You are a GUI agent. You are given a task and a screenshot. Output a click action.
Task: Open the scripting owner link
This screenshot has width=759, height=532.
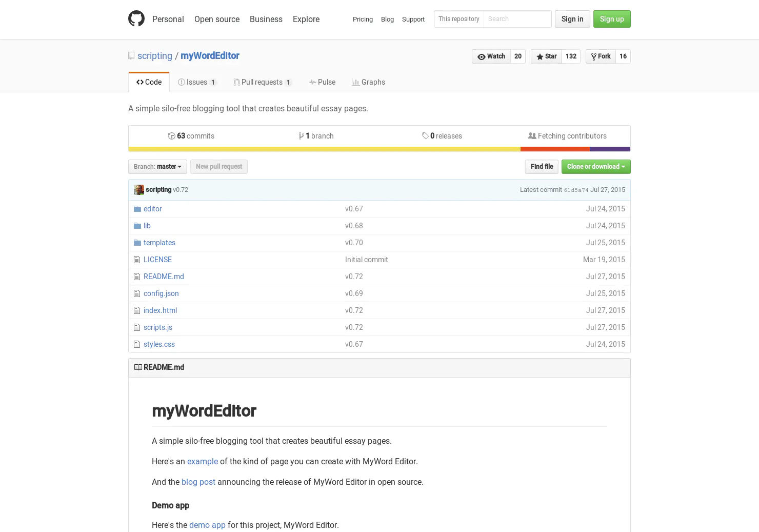(x=155, y=56)
